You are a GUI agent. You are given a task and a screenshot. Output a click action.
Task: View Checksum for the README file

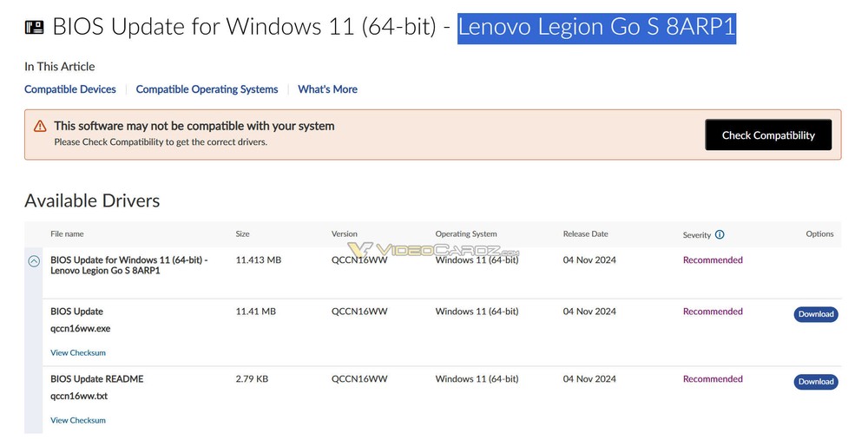click(78, 421)
